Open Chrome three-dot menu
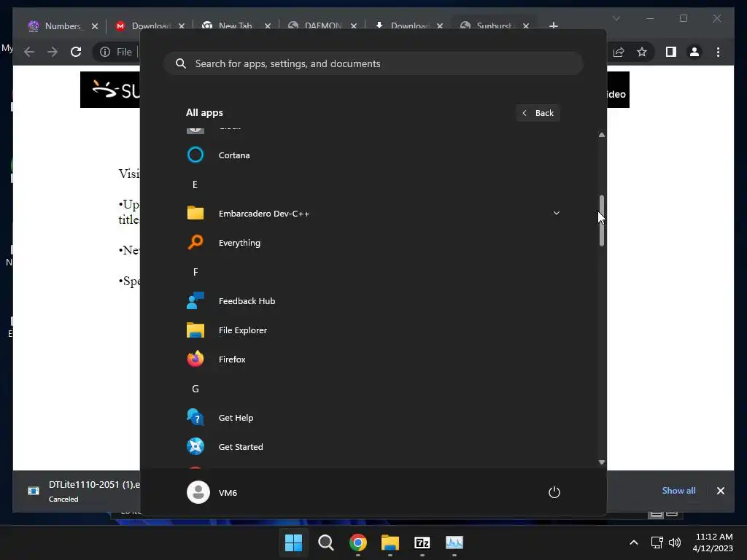The height and width of the screenshot is (560, 747). coord(718,52)
